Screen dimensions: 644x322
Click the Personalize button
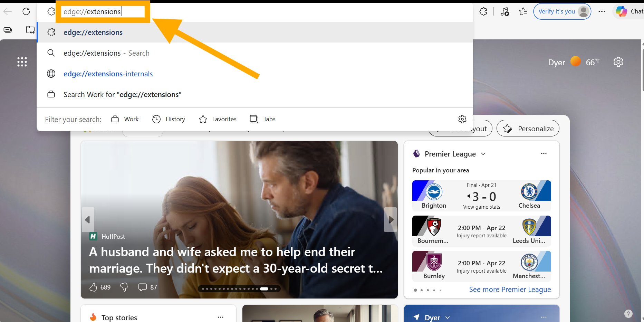pyautogui.click(x=528, y=129)
